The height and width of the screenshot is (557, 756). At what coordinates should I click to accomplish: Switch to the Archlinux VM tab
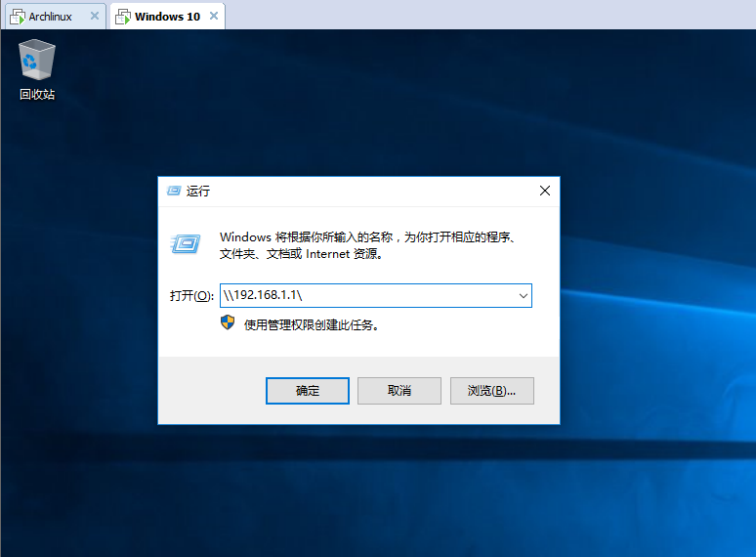coord(55,17)
